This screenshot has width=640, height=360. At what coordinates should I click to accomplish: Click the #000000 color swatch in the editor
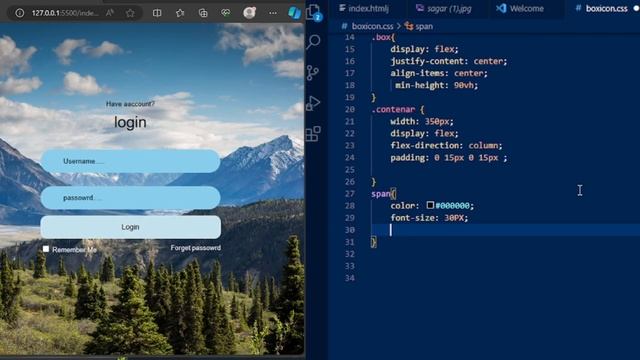point(430,205)
